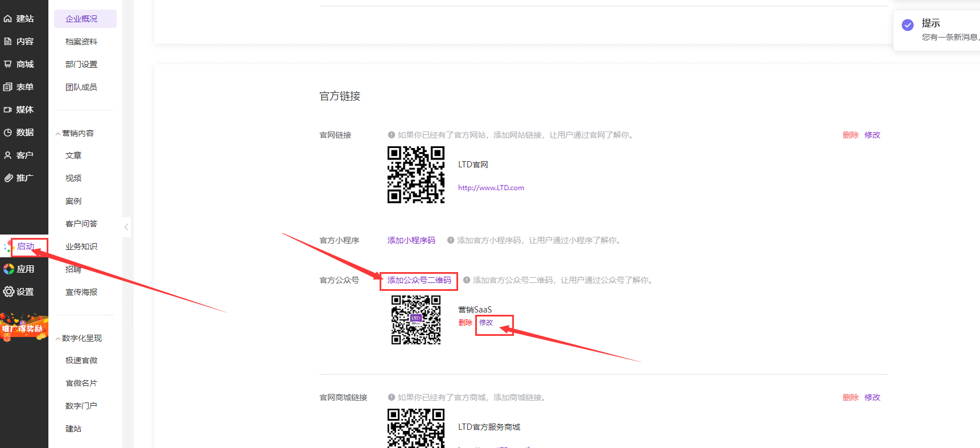Click the LTD官方服务商城 name text
This screenshot has height=448, width=980.
pyautogui.click(x=489, y=427)
